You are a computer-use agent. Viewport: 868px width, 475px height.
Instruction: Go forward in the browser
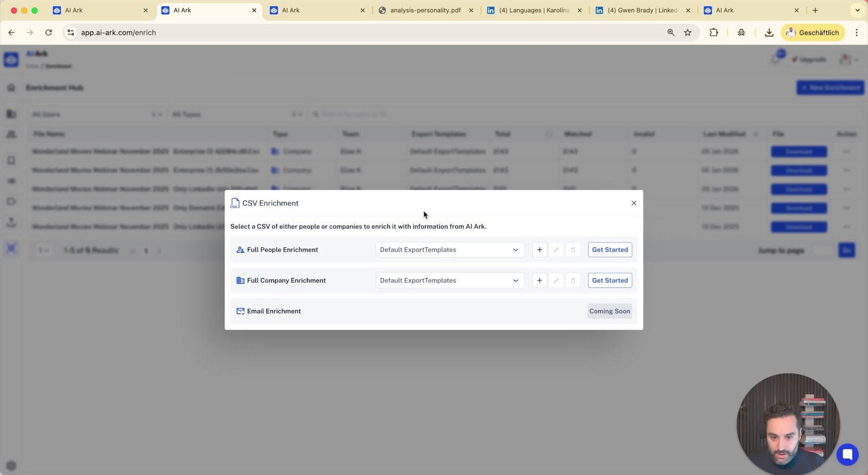pyautogui.click(x=30, y=33)
